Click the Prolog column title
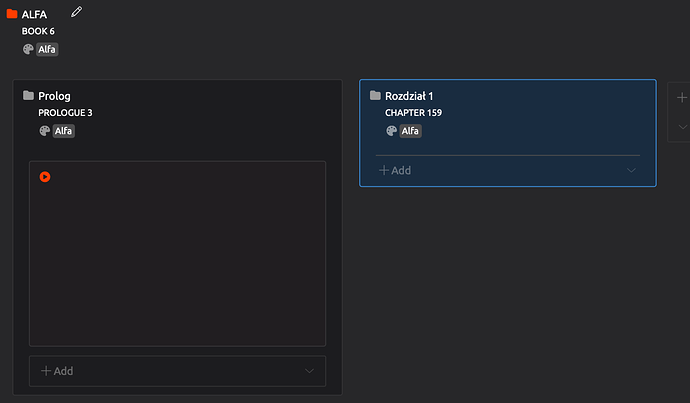 pyautogui.click(x=54, y=96)
